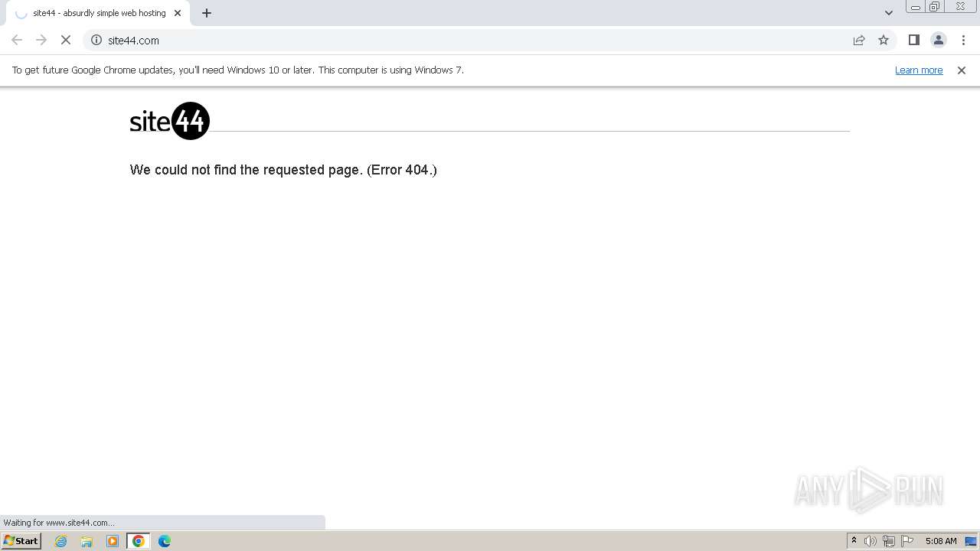Open a new tab
Screen dimensions: 980x551
pos(207,13)
